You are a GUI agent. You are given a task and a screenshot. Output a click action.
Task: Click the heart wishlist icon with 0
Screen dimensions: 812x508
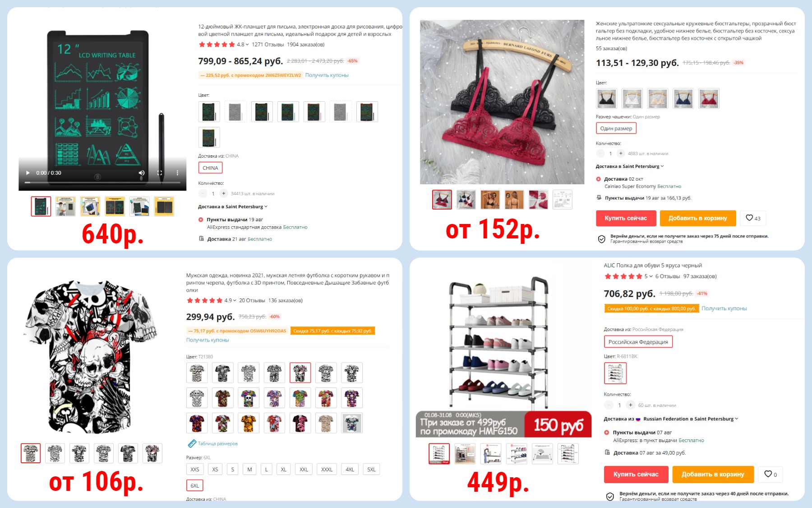click(x=770, y=474)
